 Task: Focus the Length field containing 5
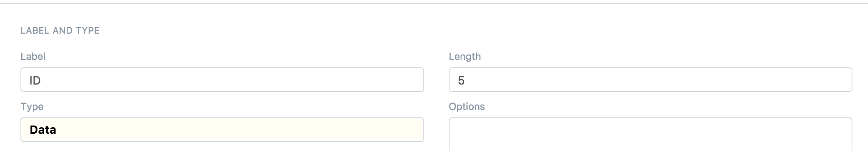coord(650,80)
